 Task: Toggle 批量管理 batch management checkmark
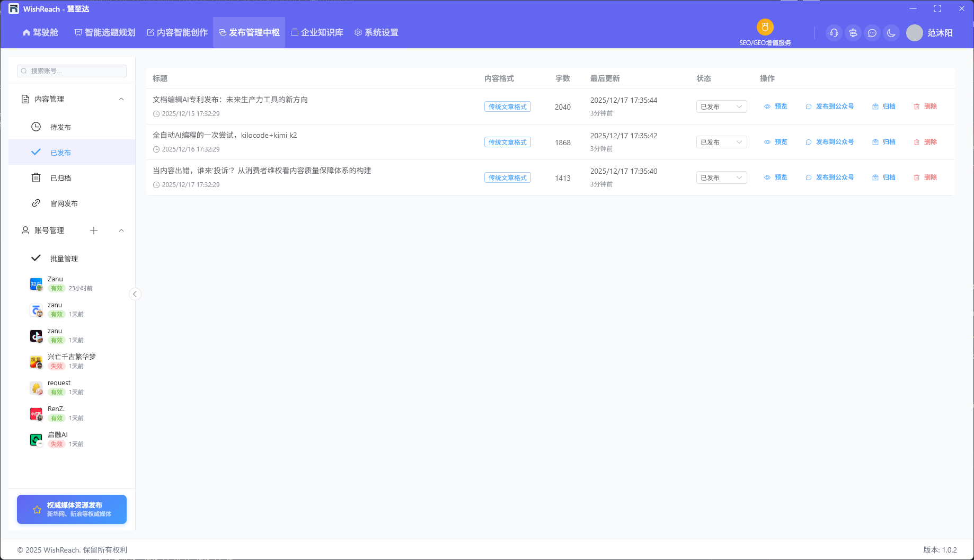(36, 259)
